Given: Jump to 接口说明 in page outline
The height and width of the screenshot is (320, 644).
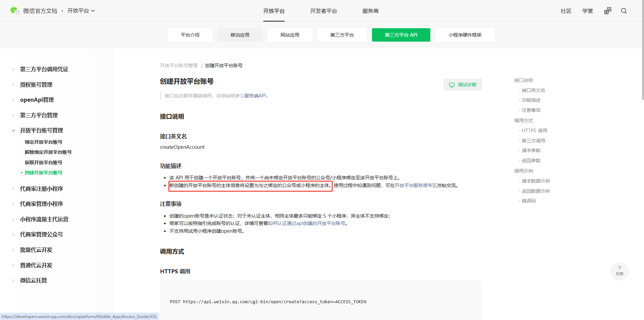Looking at the screenshot, I should click(524, 80).
